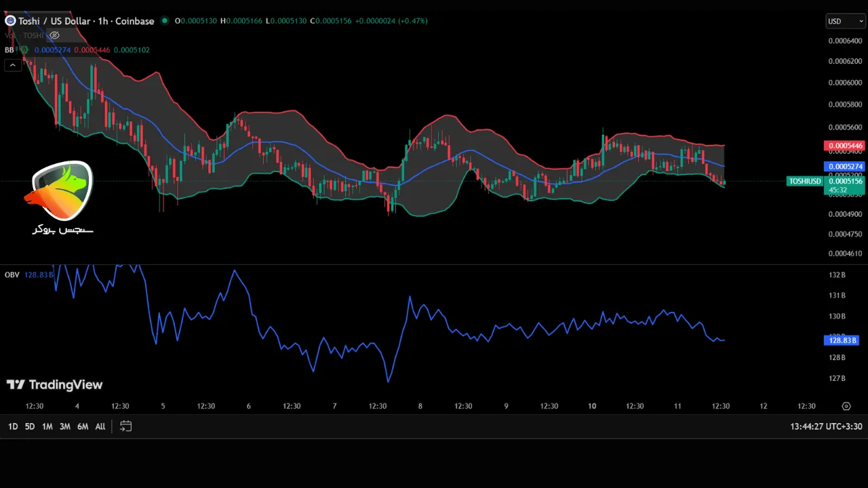Image resolution: width=868 pixels, height=488 pixels.
Task: Click the TradingView logo
Action: click(x=54, y=385)
